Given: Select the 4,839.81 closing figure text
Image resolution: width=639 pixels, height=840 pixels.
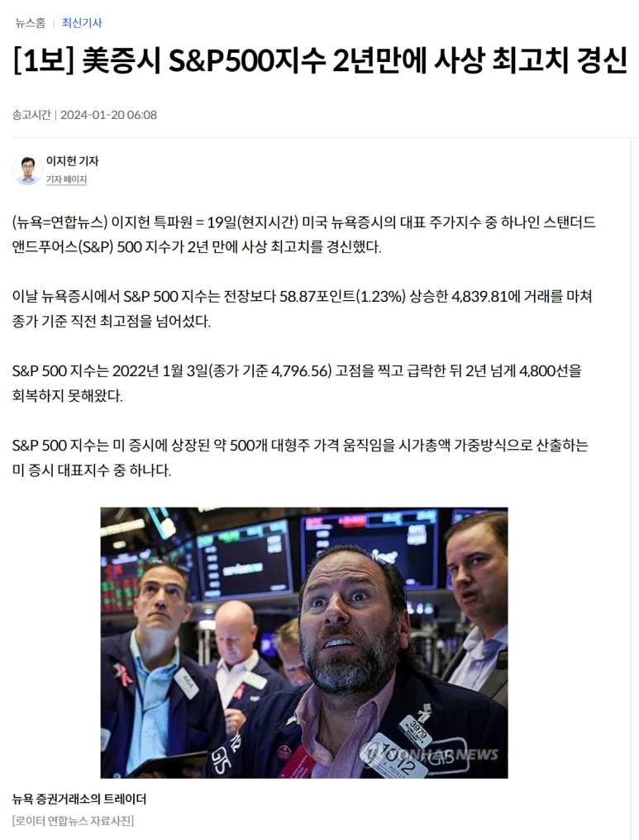Looking at the screenshot, I should tap(479, 296).
